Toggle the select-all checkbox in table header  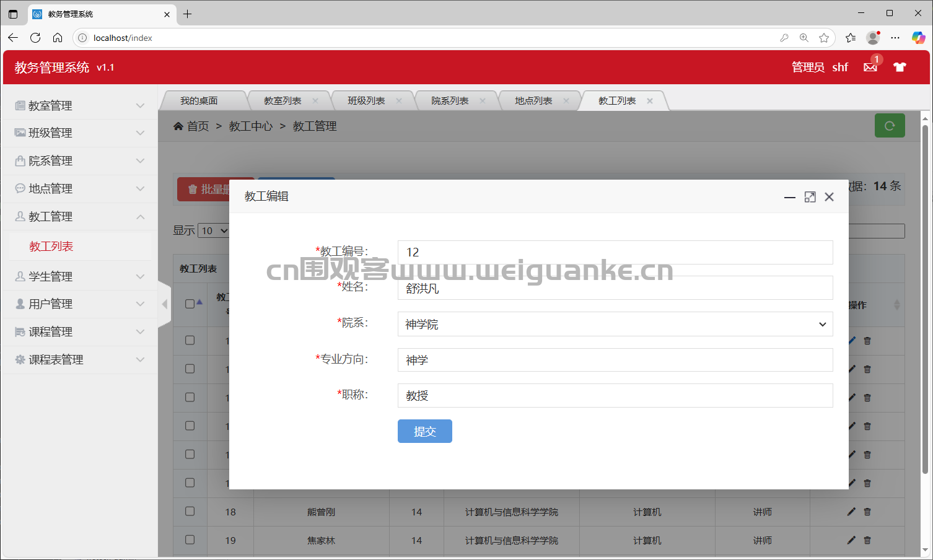[190, 304]
